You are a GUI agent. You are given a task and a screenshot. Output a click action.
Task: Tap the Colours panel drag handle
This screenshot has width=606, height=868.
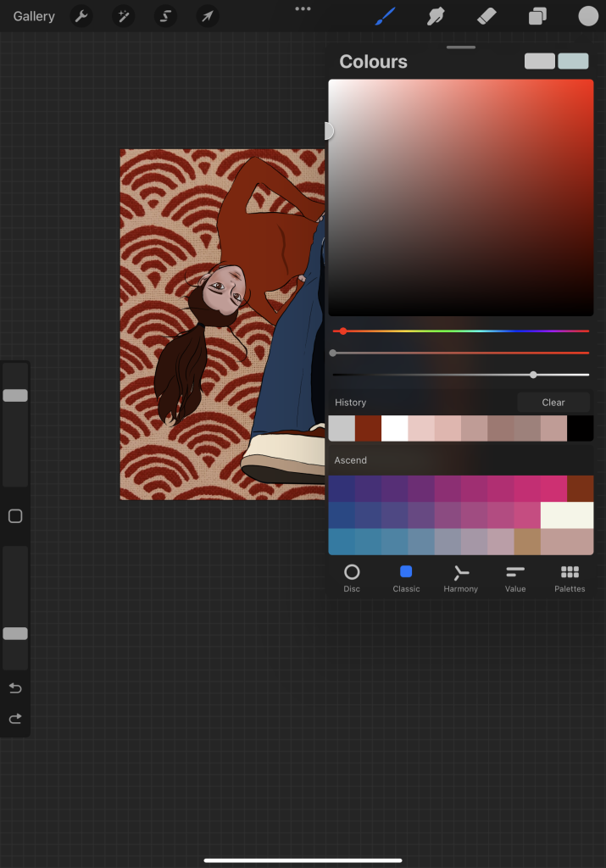(461, 47)
